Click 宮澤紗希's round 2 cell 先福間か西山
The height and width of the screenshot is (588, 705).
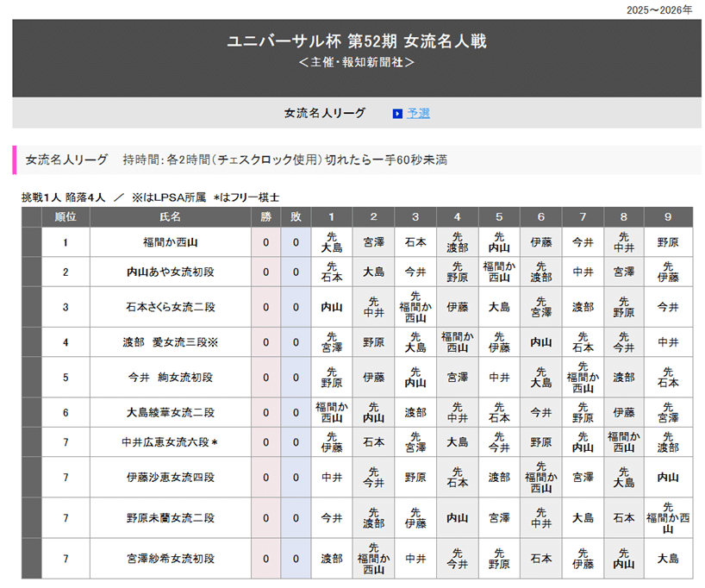(x=374, y=559)
